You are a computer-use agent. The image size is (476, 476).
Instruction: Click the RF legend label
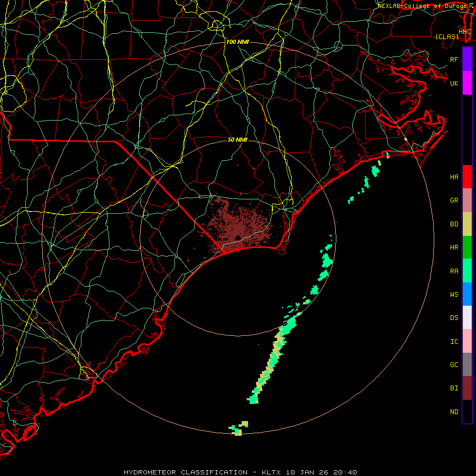454,59
